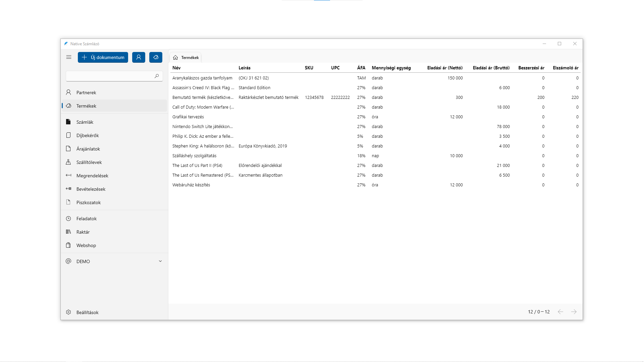Click the search magnifier icon
The image size is (644, 362).
pyautogui.click(x=156, y=76)
